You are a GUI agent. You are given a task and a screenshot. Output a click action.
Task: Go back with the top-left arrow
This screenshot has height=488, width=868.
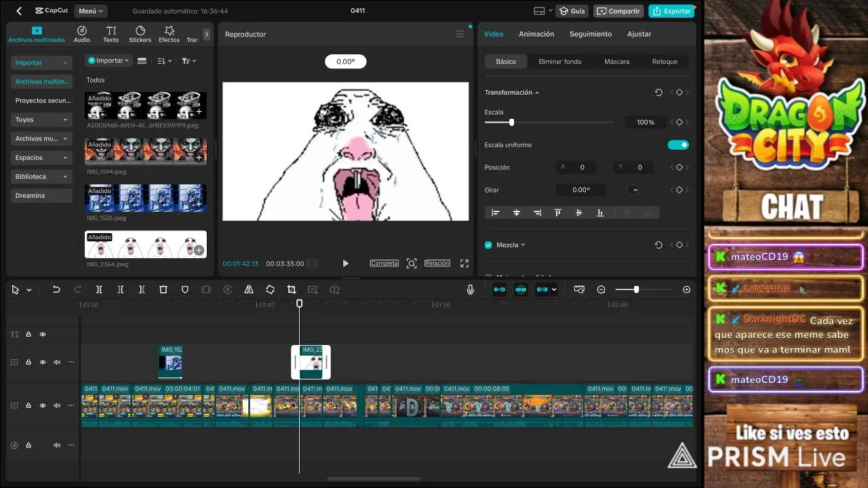19,11
